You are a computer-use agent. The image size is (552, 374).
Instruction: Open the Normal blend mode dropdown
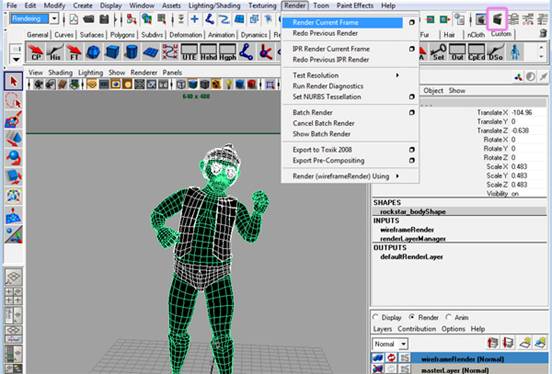pos(390,344)
